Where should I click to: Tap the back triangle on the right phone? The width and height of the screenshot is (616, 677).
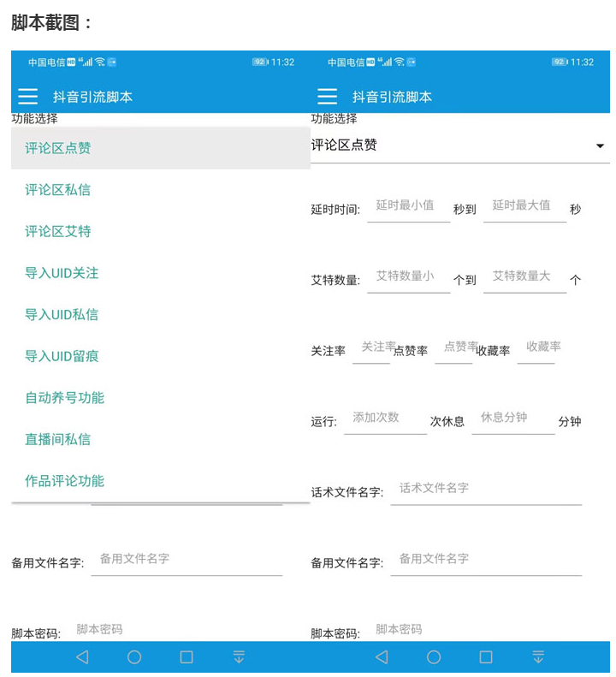[x=382, y=657]
